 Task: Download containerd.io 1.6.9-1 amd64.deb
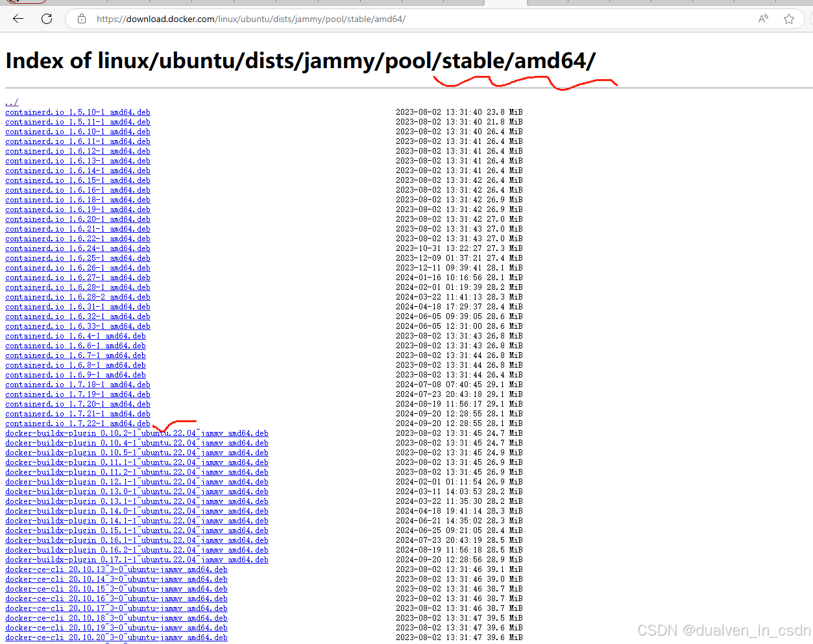pos(75,375)
